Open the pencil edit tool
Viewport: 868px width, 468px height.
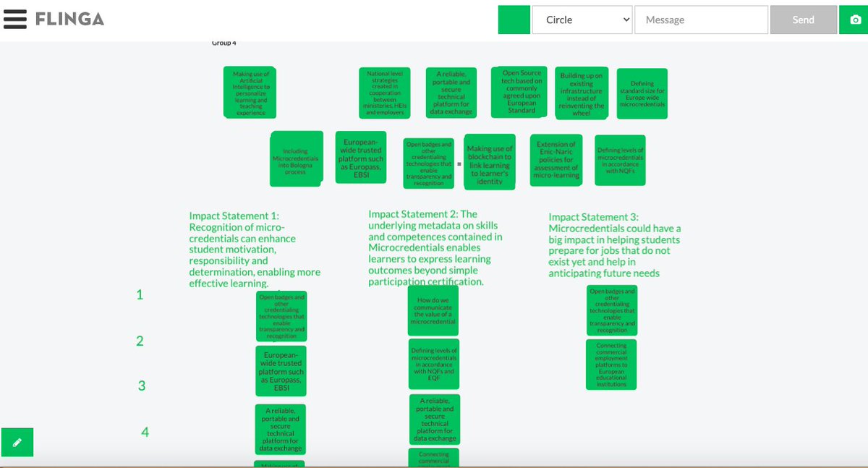click(17, 442)
